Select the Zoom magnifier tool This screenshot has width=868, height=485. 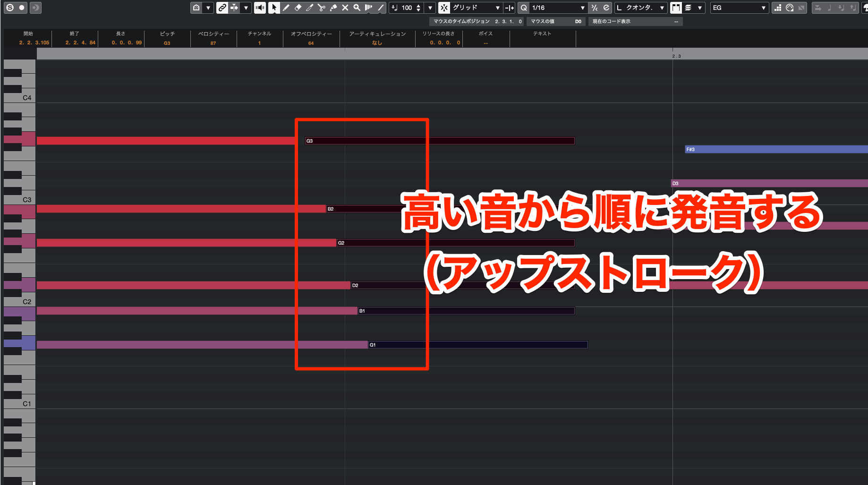(x=357, y=8)
